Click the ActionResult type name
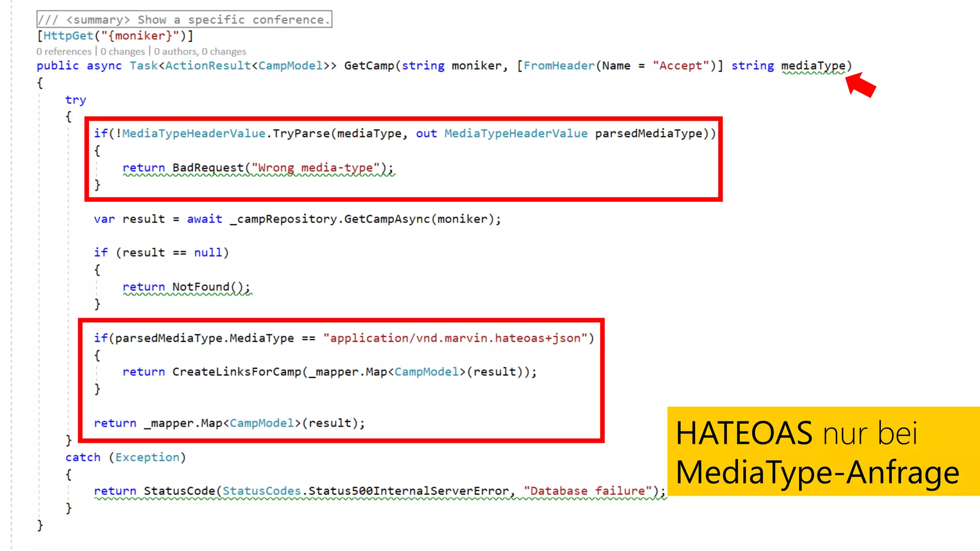The width and height of the screenshot is (980, 551). pos(209,66)
